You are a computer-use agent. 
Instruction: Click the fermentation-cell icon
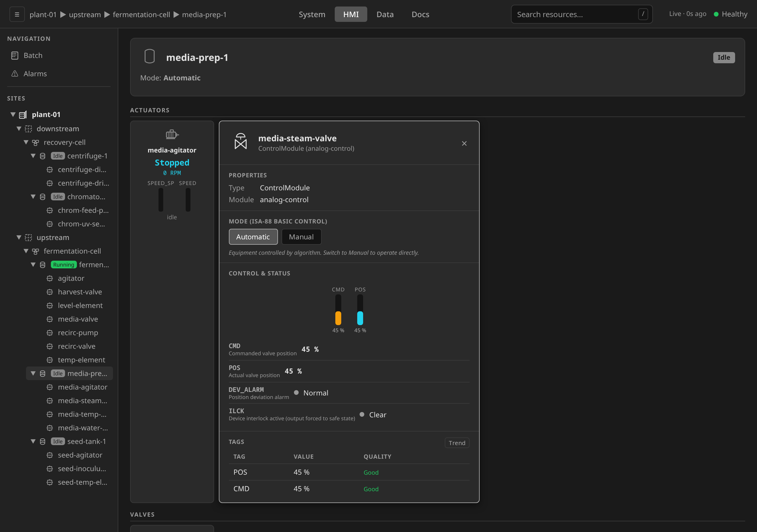35,251
